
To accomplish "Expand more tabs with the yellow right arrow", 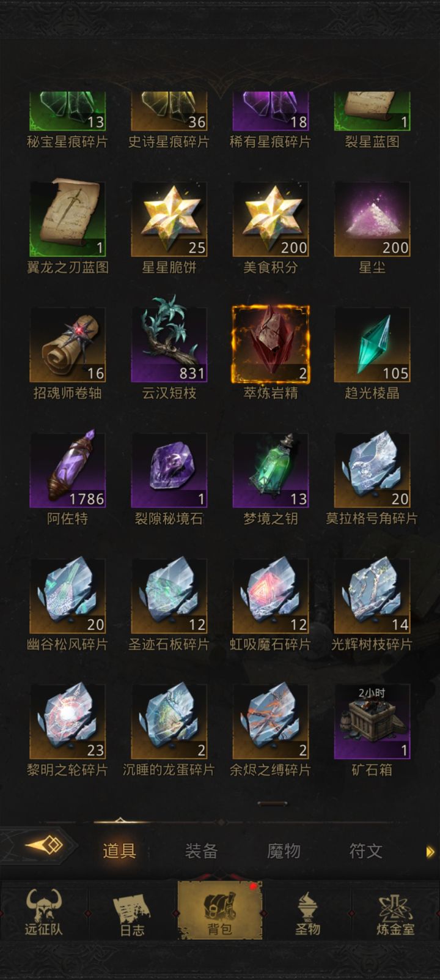I will 430,852.
